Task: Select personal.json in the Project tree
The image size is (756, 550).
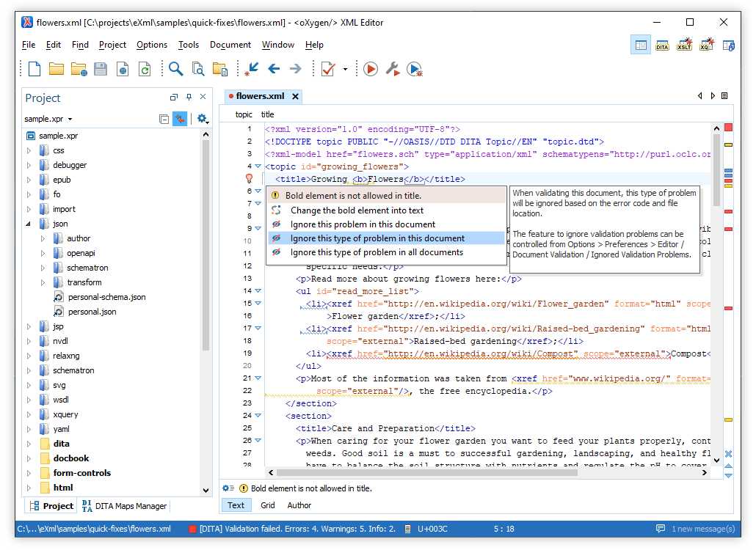Action: coord(92,312)
